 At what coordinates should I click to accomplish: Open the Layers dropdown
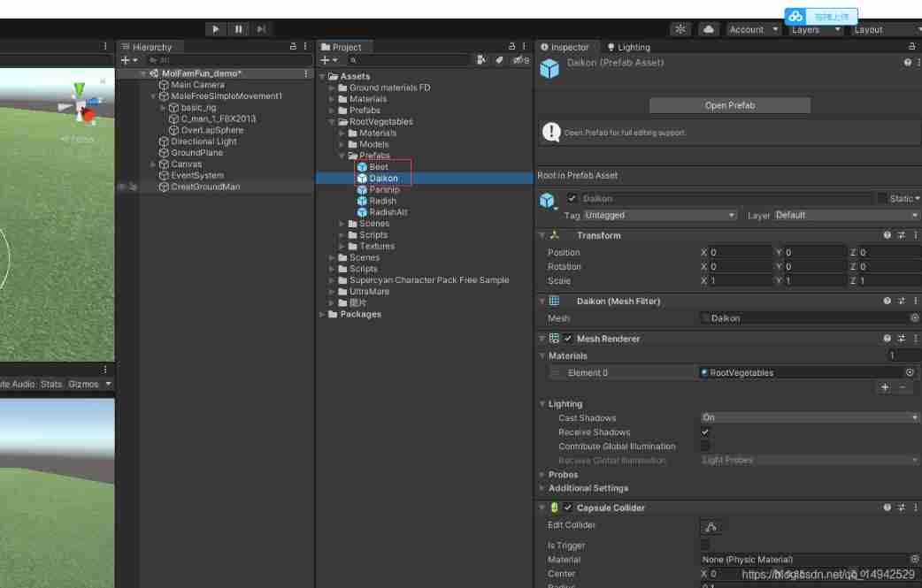tap(816, 30)
